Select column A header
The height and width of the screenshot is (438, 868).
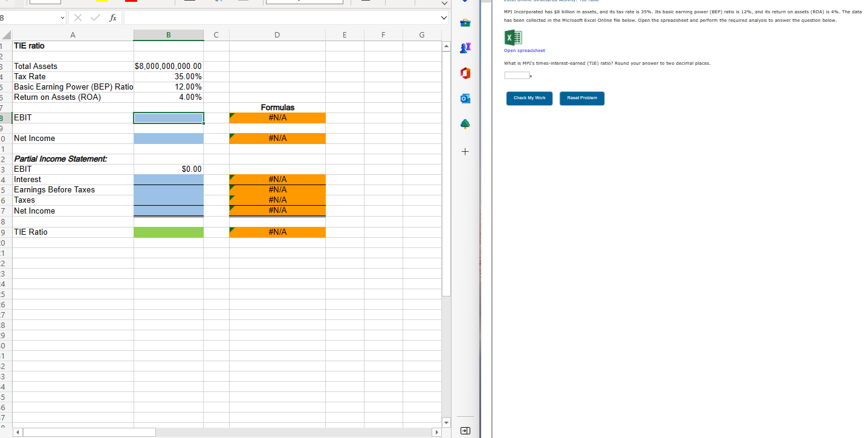[73, 35]
